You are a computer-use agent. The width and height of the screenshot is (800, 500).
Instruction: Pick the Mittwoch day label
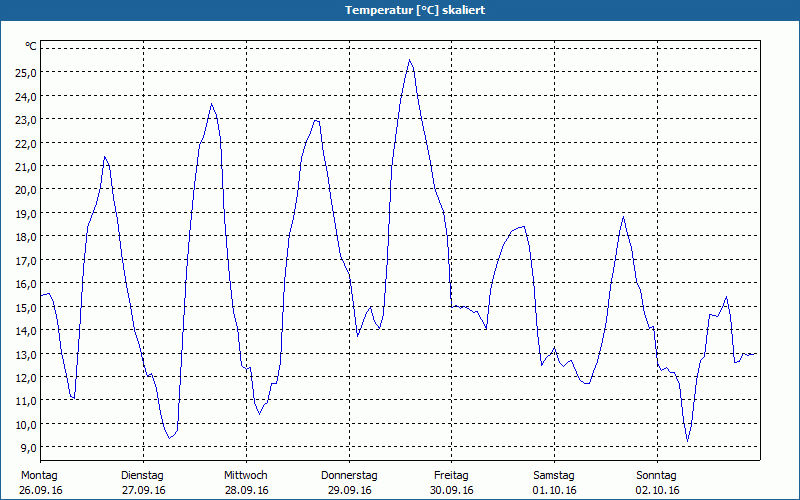click(245, 475)
